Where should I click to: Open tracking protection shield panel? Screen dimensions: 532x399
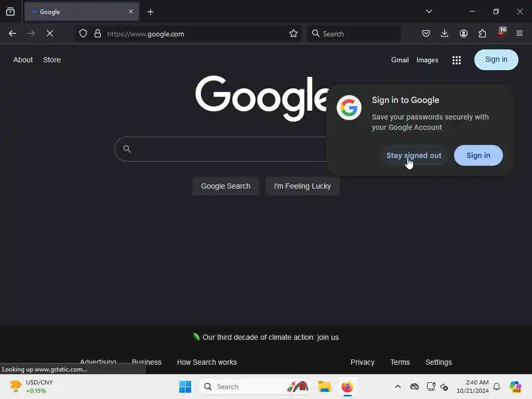click(x=83, y=34)
